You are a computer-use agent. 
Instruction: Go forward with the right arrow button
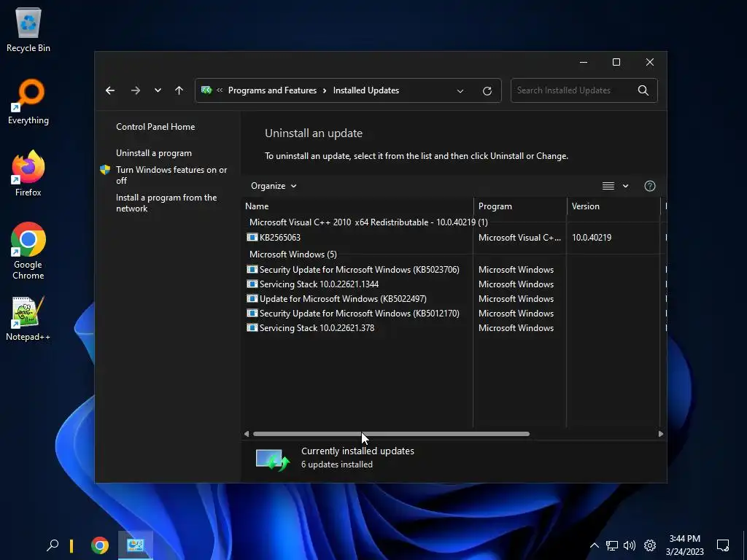136,90
